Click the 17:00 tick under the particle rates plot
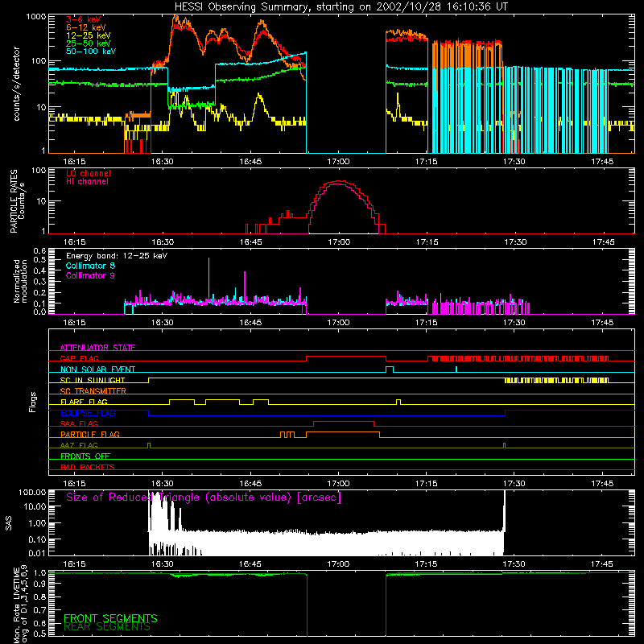Image resolution: width=644 pixels, height=644 pixels. [x=339, y=242]
